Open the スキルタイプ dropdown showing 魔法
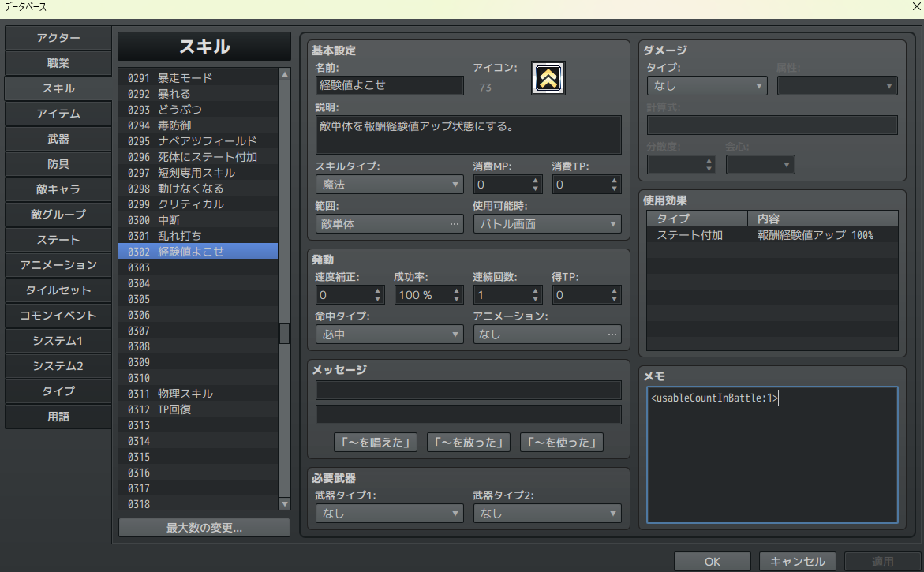Screen dimensions: 924x572 [x=389, y=185]
